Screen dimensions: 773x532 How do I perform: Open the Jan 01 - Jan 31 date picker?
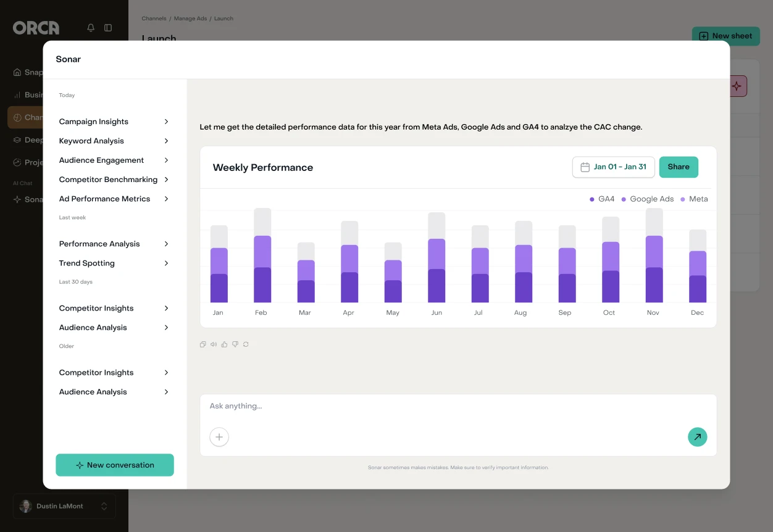click(614, 167)
